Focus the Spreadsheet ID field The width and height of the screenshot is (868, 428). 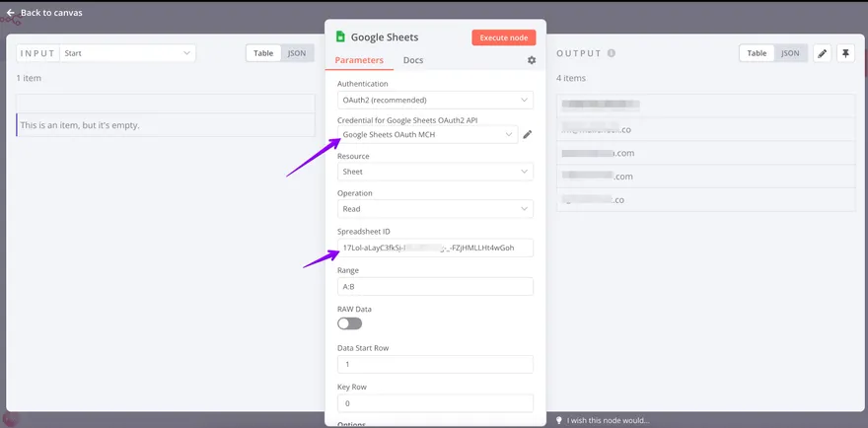[435, 248]
